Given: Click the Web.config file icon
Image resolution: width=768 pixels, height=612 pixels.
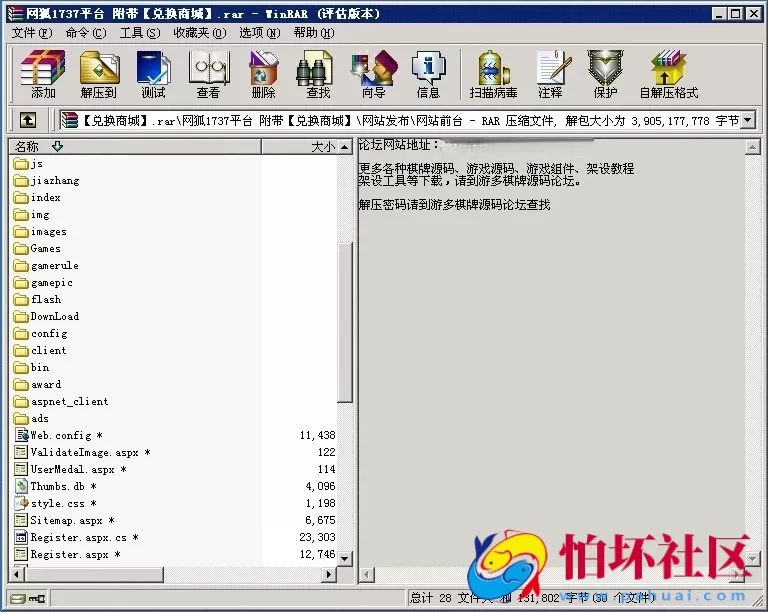Looking at the screenshot, I should [x=22, y=435].
